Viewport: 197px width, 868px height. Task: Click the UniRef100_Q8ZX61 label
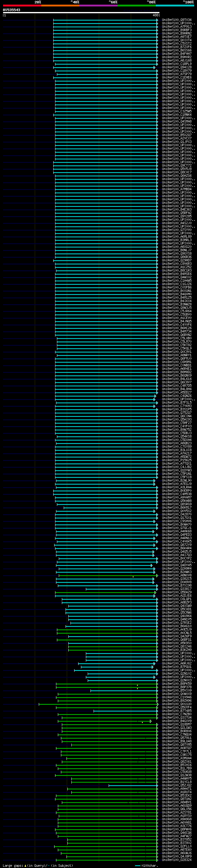[177, 762]
